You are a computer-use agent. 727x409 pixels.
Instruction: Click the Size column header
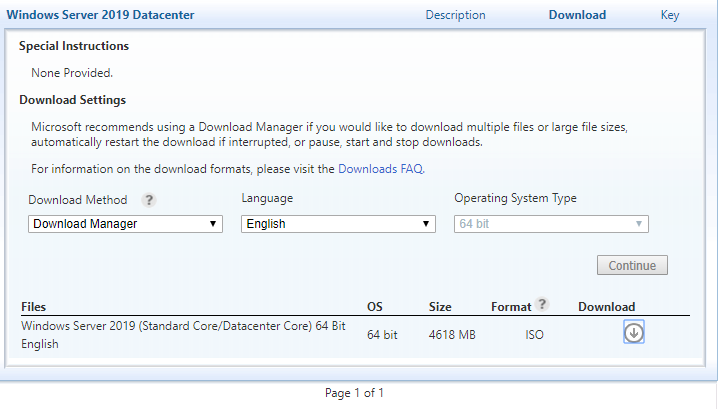tap(440, 307)
